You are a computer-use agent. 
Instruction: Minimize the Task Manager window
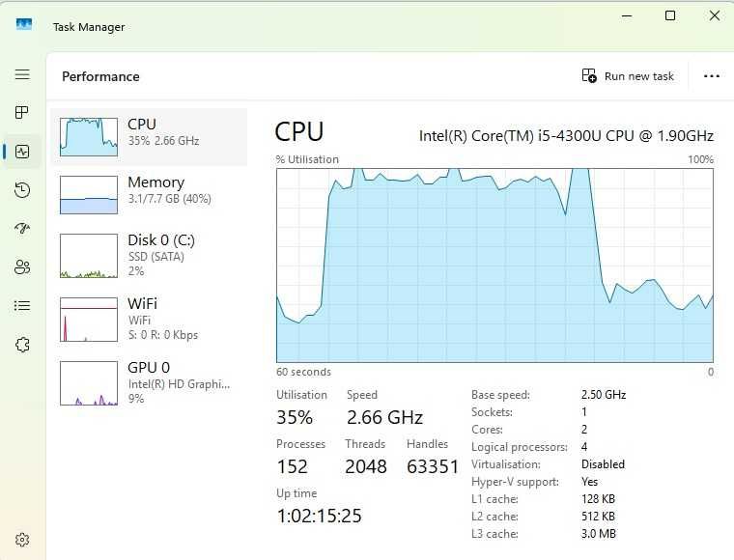tap(627, 15)
